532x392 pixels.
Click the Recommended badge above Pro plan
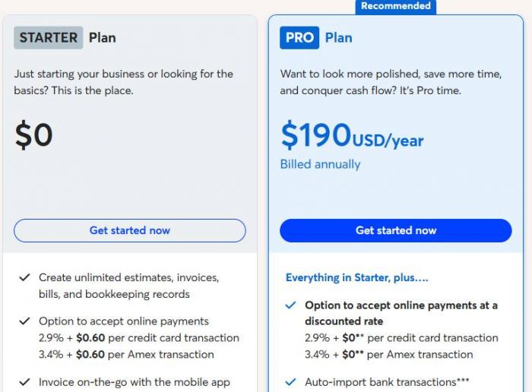(x=395, y=6)
